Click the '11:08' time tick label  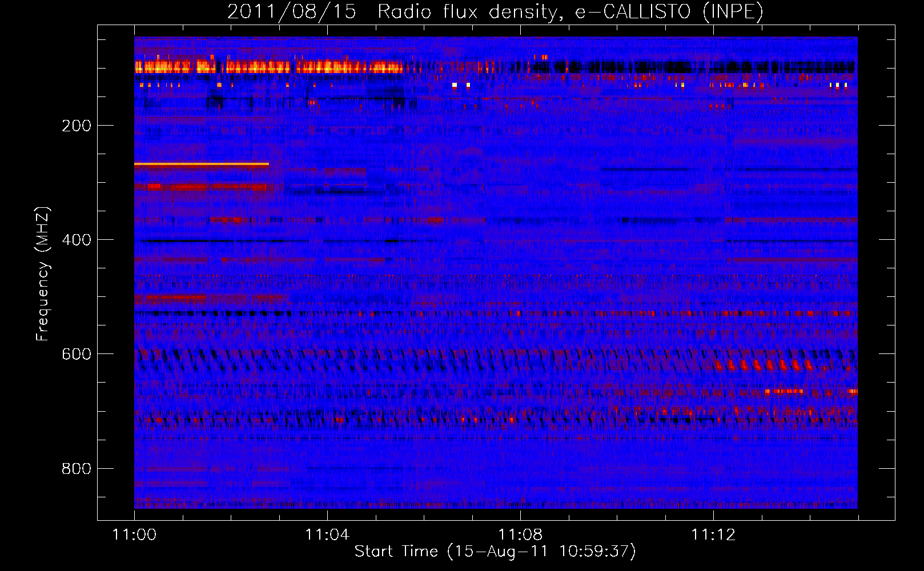(x=520, y=534)
